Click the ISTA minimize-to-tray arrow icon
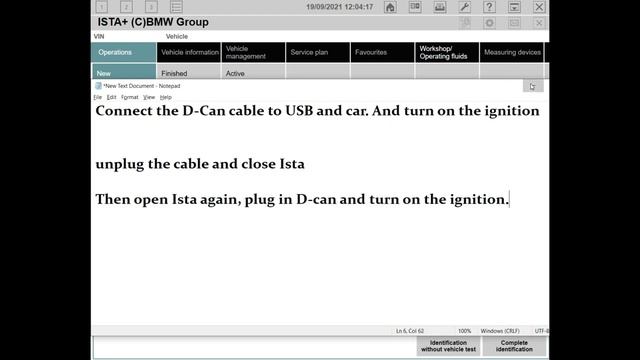Screen dimensions: 640x360 pos(514,7)
